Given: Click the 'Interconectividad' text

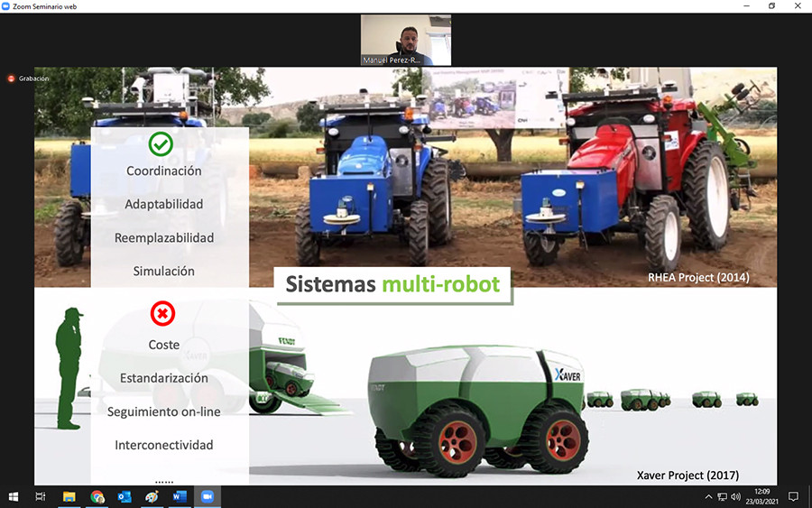Looking at the screenshot, I should 163,446.
